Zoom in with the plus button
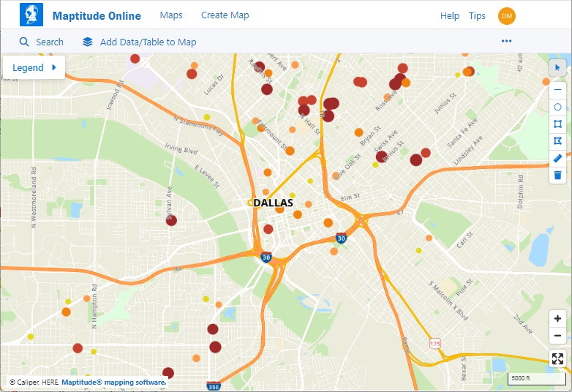The height and width of the screenshot is (392, 572). 557,319
